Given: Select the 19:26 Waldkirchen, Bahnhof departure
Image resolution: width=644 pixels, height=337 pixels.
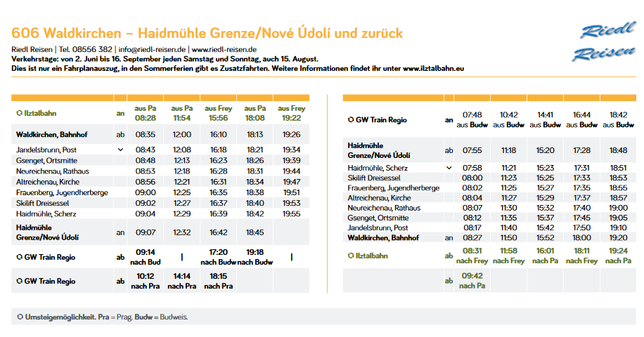Looking at the screenshot, I should (x=291, y=135).
